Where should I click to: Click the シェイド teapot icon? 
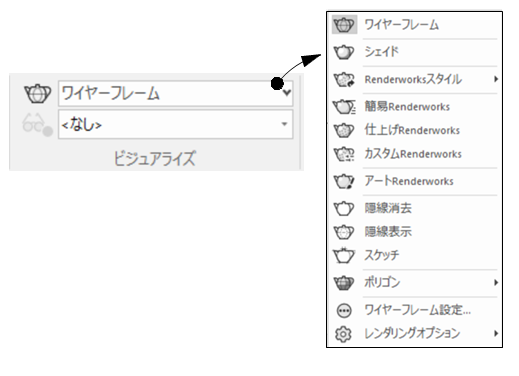tap(344, 52)
